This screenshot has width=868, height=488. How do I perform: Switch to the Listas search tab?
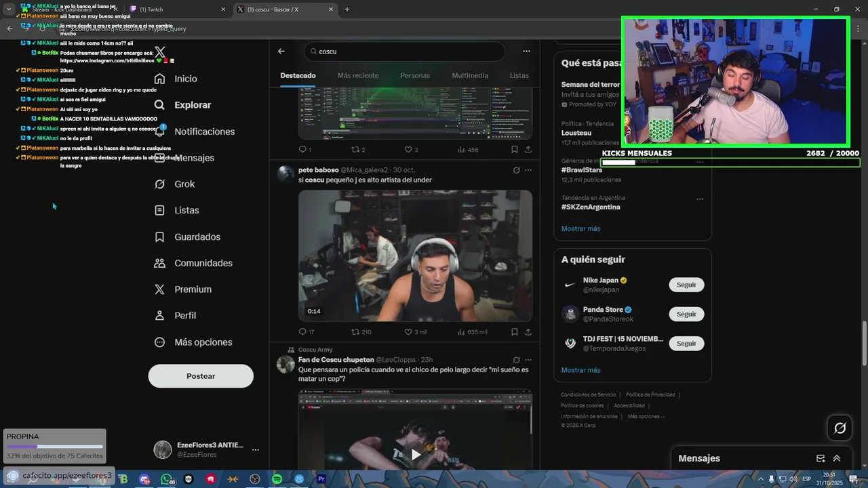coord(519,75)
